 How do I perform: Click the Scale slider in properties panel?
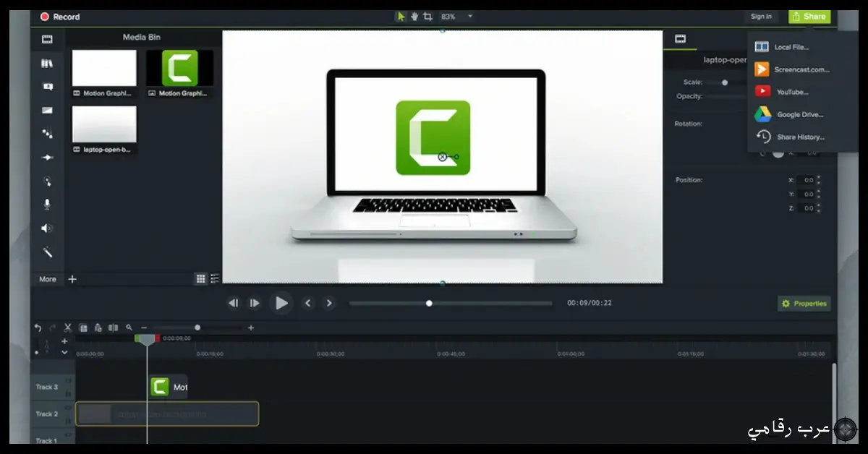coord(724,82)
